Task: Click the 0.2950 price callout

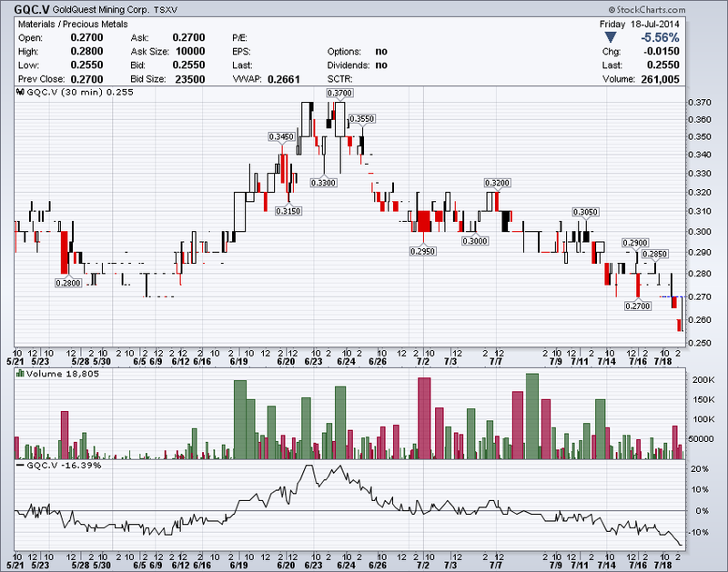Action: [422, 251]
